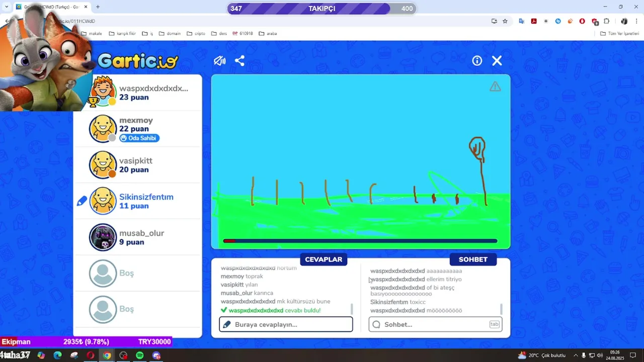Select the CEVAPLAR tab
The height and width of the screenshot is (362, 644).
324,259
